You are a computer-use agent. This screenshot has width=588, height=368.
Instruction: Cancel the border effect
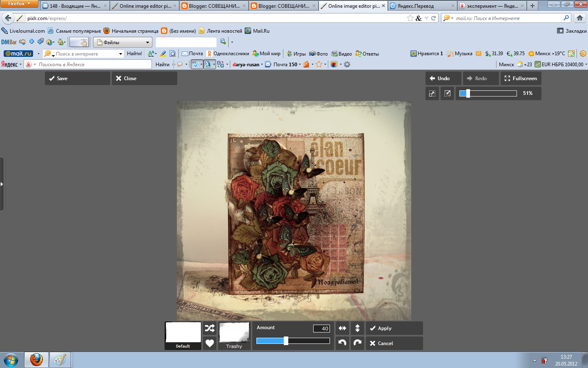pyautogui.click(x=394, y=343)
